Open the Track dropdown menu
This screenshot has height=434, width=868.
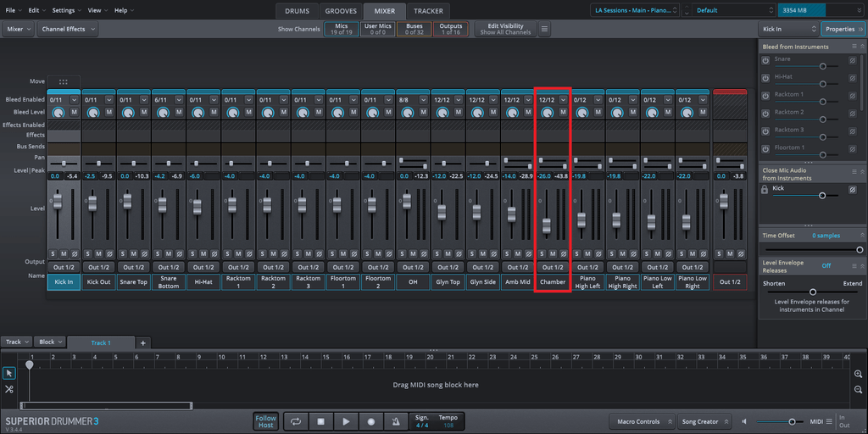point(17,342)
